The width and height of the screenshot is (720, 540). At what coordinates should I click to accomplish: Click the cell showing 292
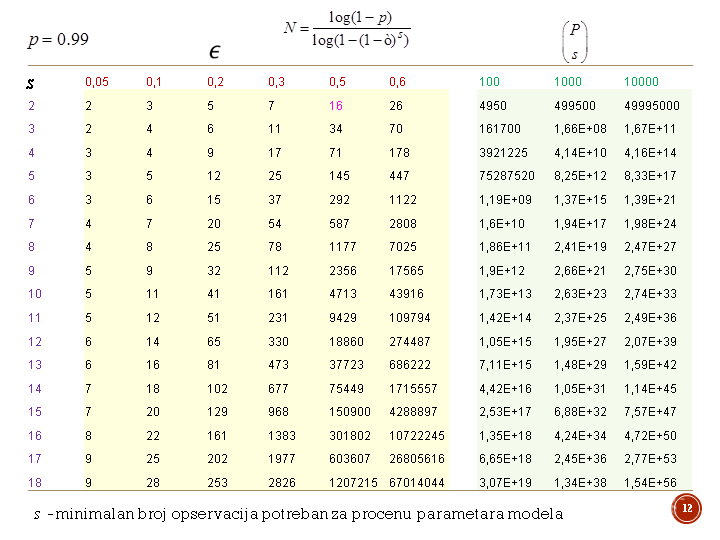(339, 200)
